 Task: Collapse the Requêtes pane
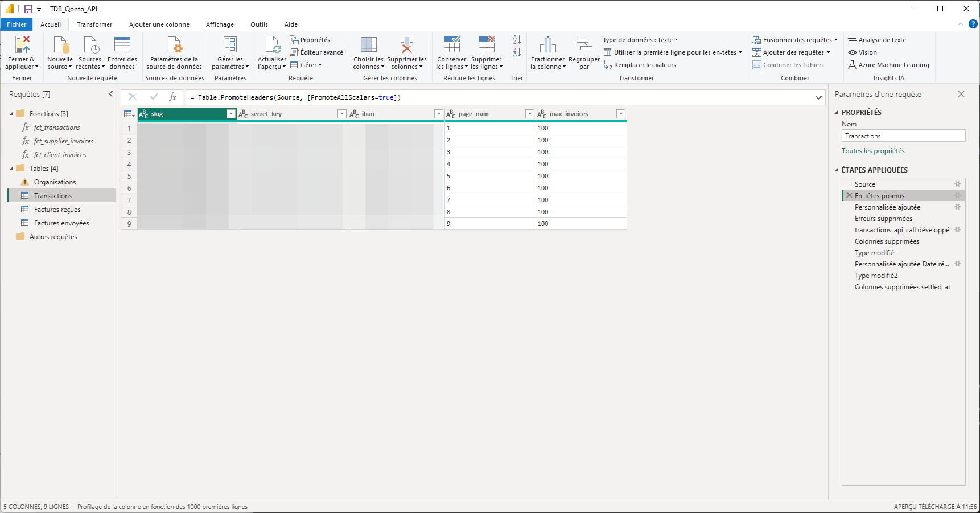pos(110,94)
